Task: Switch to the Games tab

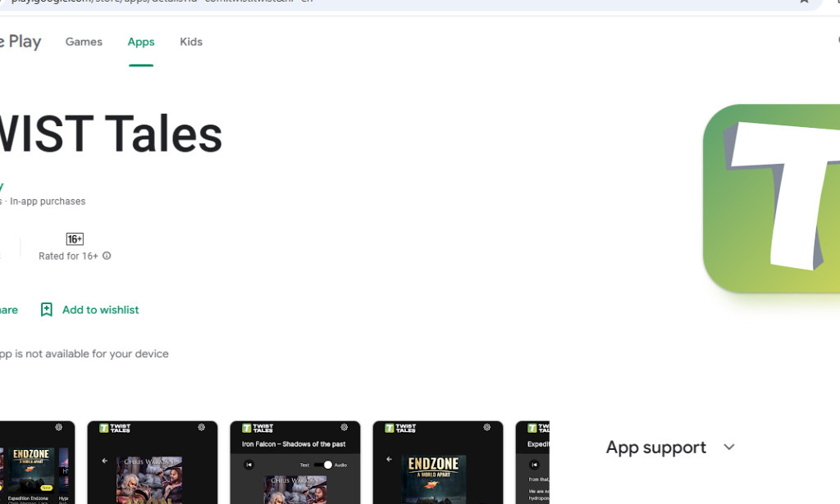Action: (83, 42)
